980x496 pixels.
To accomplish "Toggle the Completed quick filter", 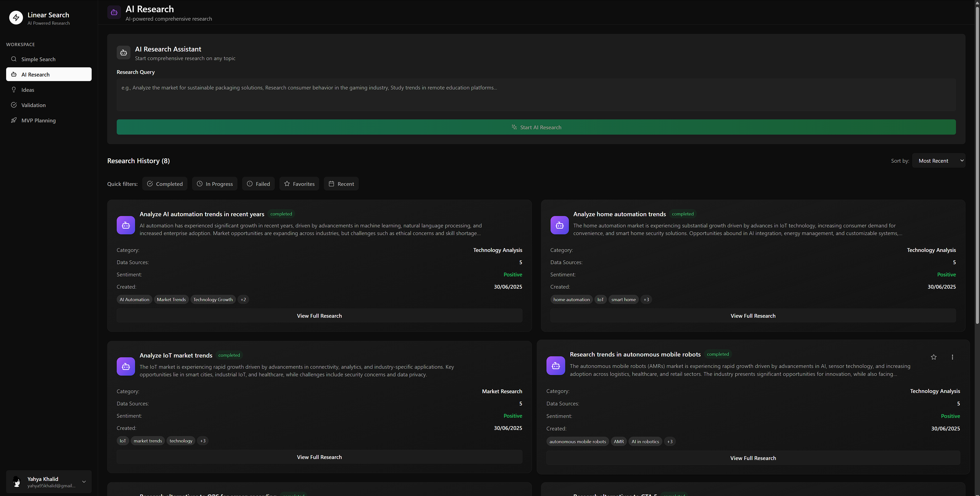I will [x=165, y=184].
